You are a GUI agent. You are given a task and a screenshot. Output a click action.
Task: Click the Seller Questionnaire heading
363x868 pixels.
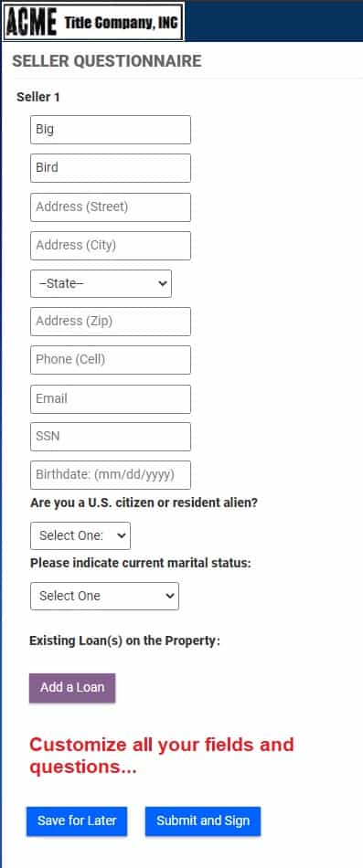[107, 61]
